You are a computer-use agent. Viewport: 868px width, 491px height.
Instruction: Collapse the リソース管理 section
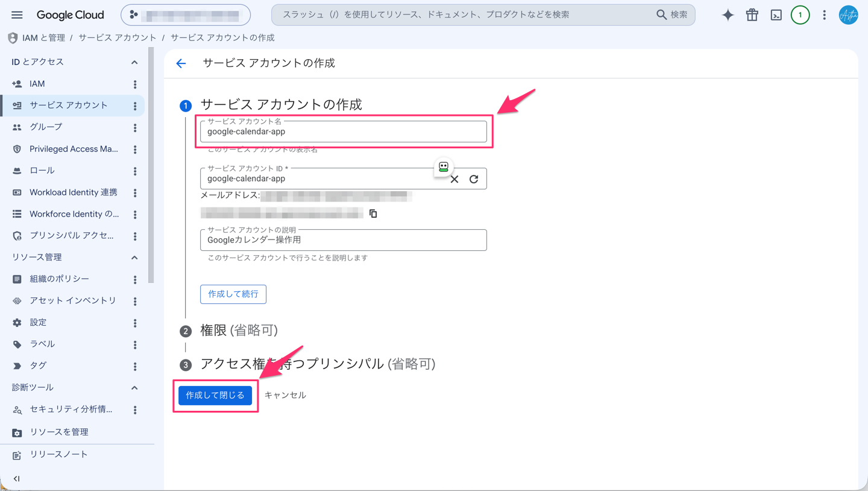134,258
